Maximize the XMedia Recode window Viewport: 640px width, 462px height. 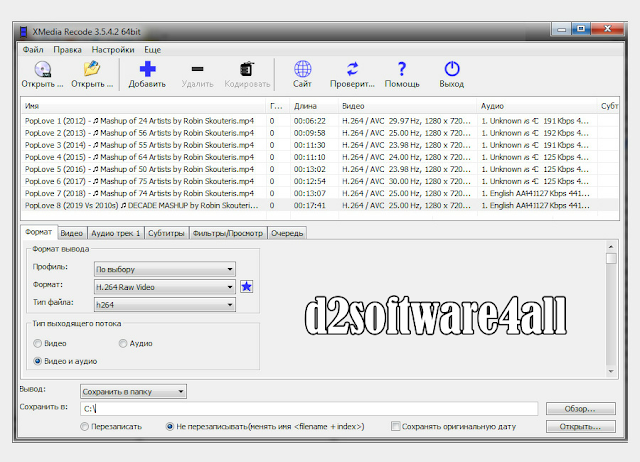(581, 29)
